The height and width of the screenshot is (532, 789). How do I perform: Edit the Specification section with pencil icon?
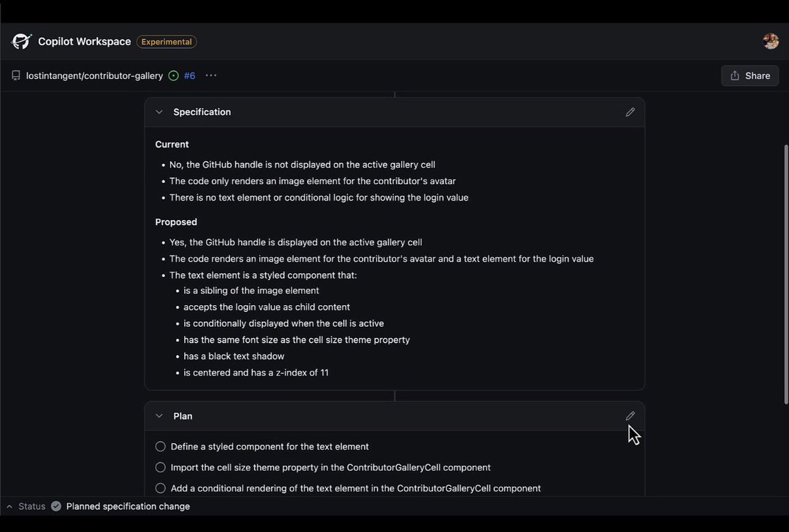click(630, 112)
